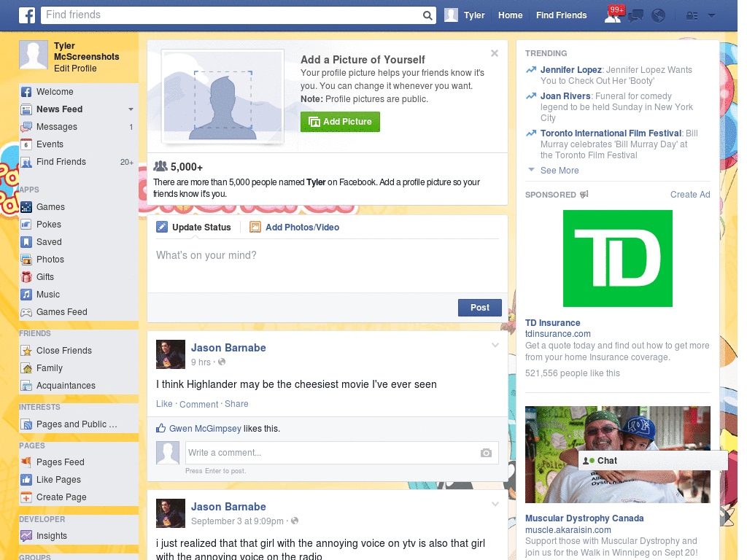Focus the What's on your mind box
The height and width of the screenshot is (560, 747).
pos(328,265)
